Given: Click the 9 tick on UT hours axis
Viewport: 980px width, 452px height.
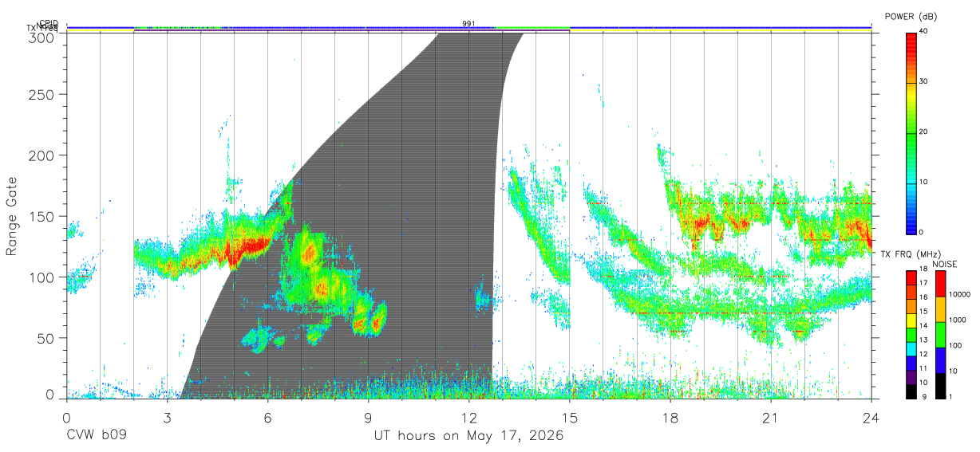Looking at the screenshot, I should [368, 416].
